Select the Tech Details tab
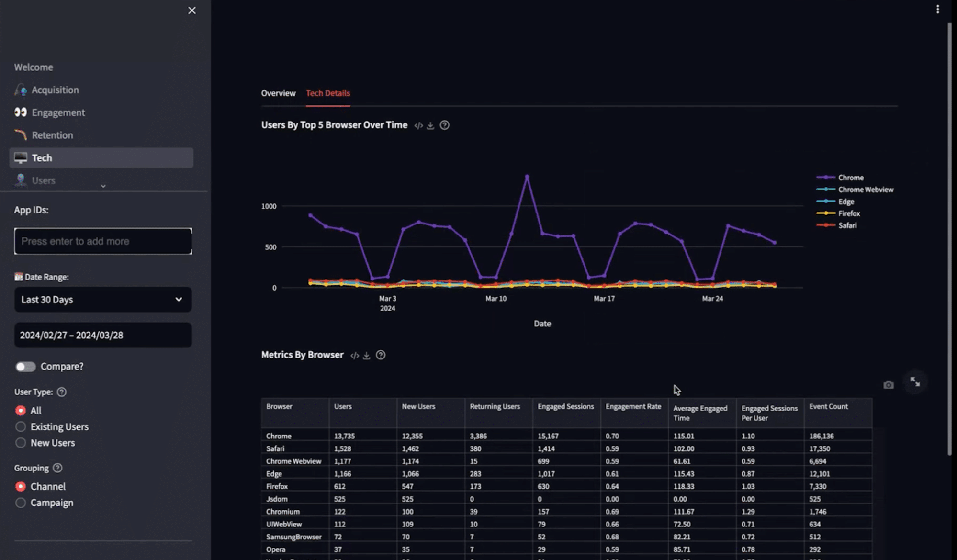 (x=327, y=93)
